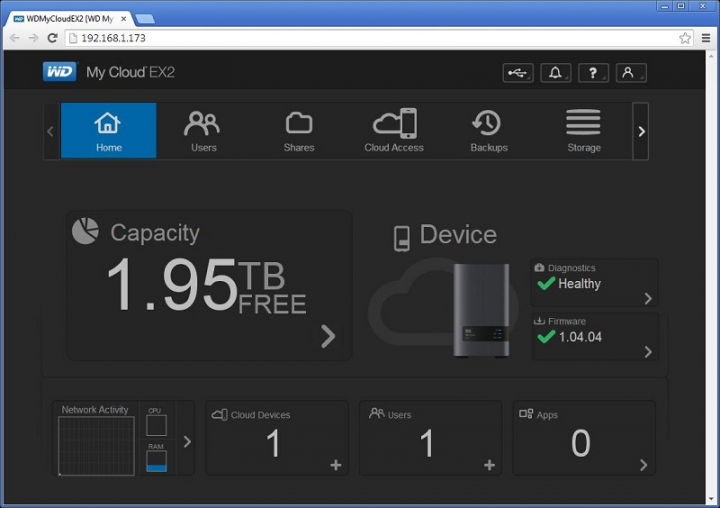The height and width of the screenshot is (508, 720).
Task: Click the Healthy status text
Action: [x=579, y=284]
